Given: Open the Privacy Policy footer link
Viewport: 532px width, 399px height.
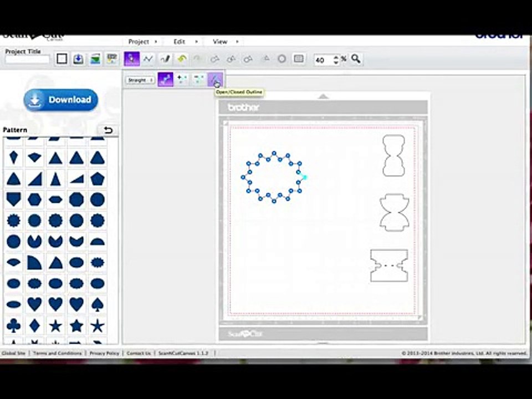Looking at the screenshot, I should point(104,353).
